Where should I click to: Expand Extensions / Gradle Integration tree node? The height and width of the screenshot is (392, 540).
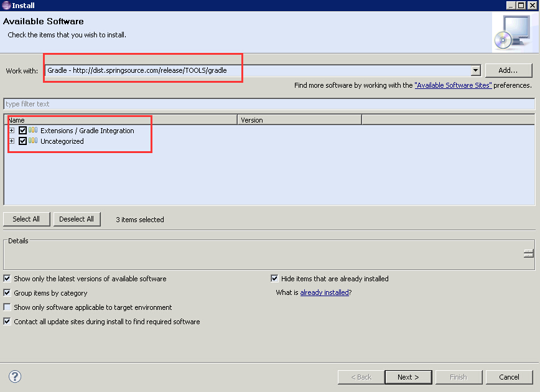pos(12,130)
